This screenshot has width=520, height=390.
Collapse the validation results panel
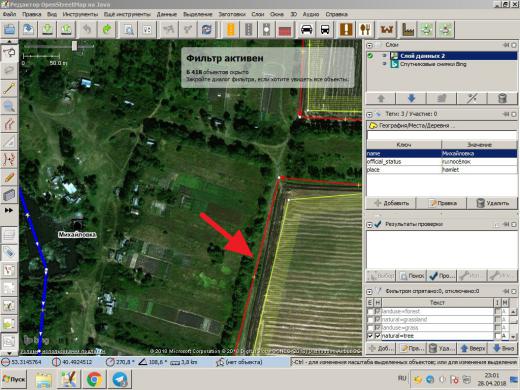[369, 225]
